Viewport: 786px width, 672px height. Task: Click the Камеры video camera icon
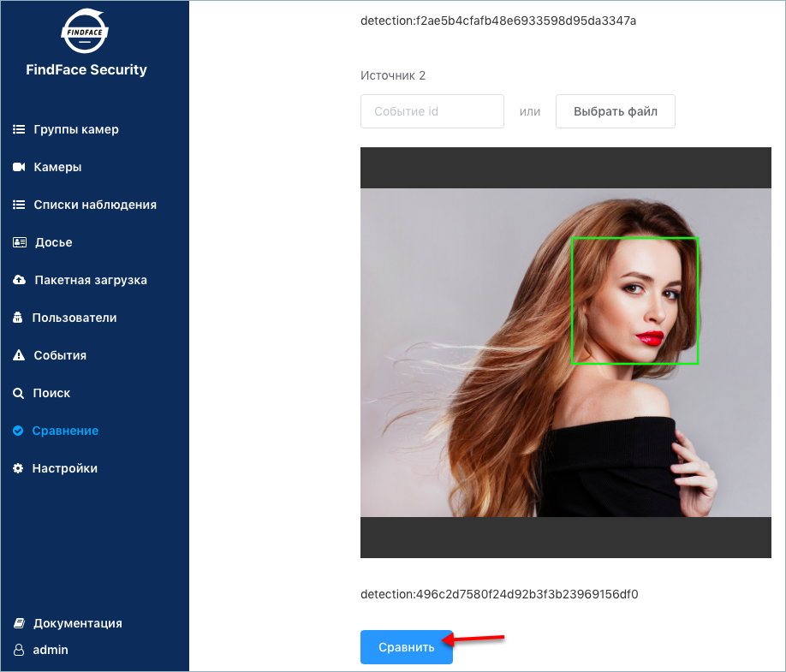(19, 167)
